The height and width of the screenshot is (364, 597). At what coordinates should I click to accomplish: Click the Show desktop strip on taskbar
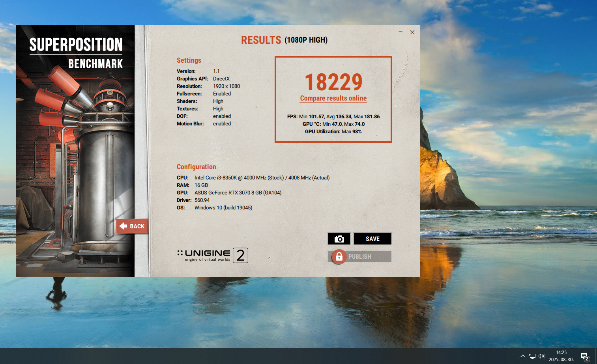(x=596, y=356)
